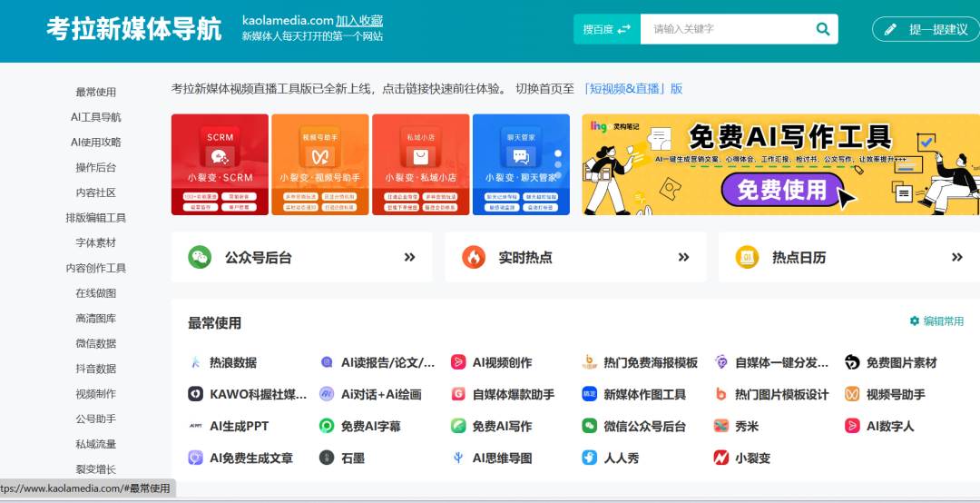
Task: Open 热门免费海报模板 icon
Action: coord(590,362)
